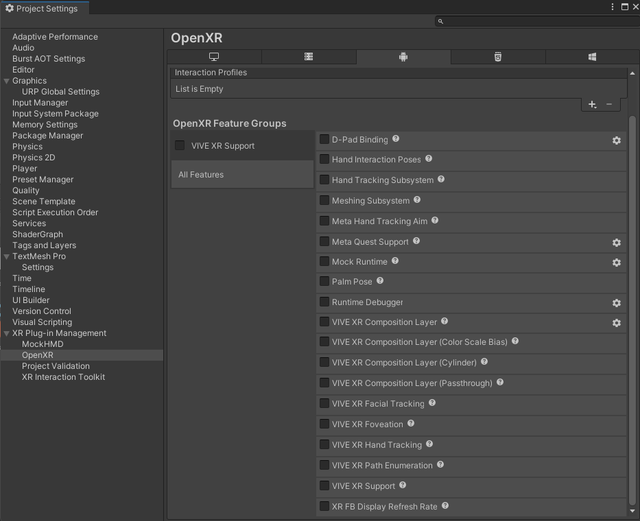Screen dimensions: 640x521
Task: Remove interaction profile with minus button
Action: [609, 105]
